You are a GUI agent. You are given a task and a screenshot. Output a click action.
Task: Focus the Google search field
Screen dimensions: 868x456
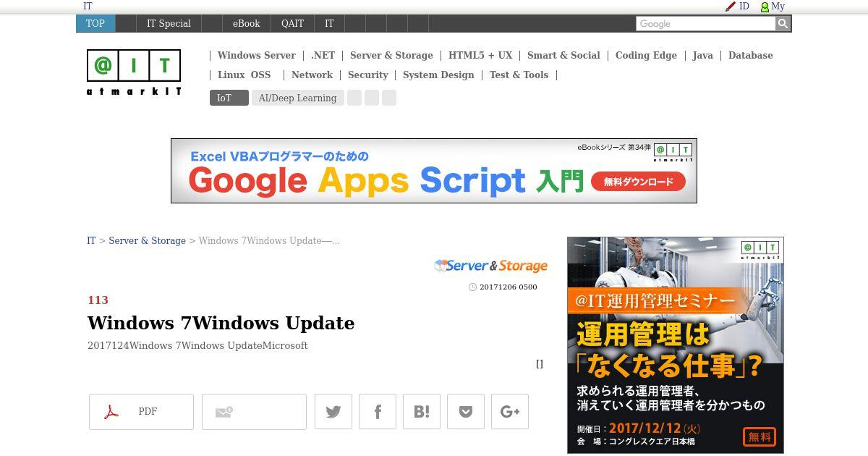tap(706, 24)
